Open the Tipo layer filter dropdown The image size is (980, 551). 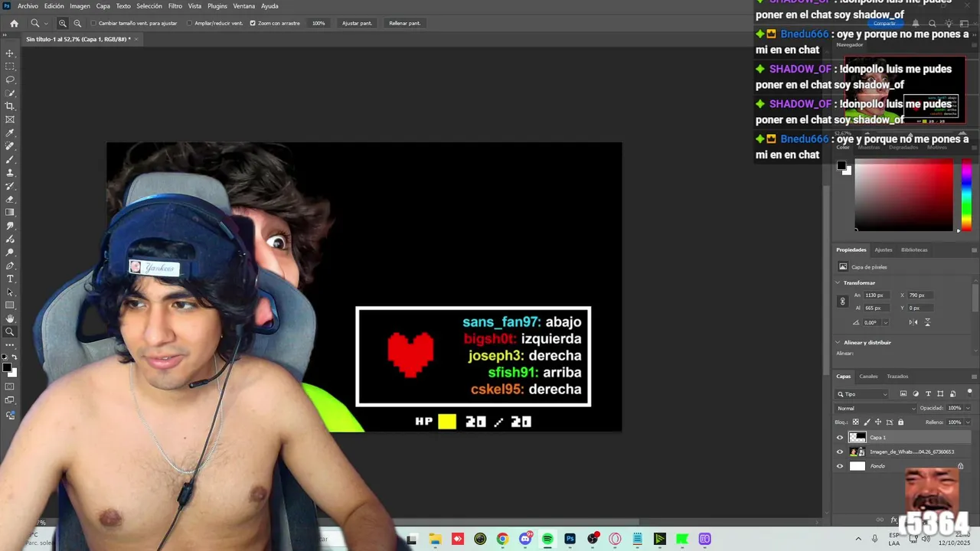click(862, 394)
